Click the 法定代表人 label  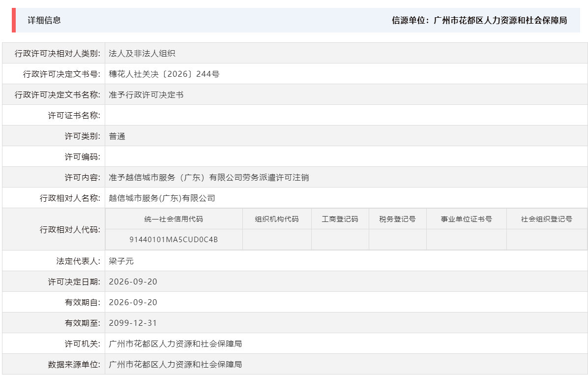click(78, 261)
